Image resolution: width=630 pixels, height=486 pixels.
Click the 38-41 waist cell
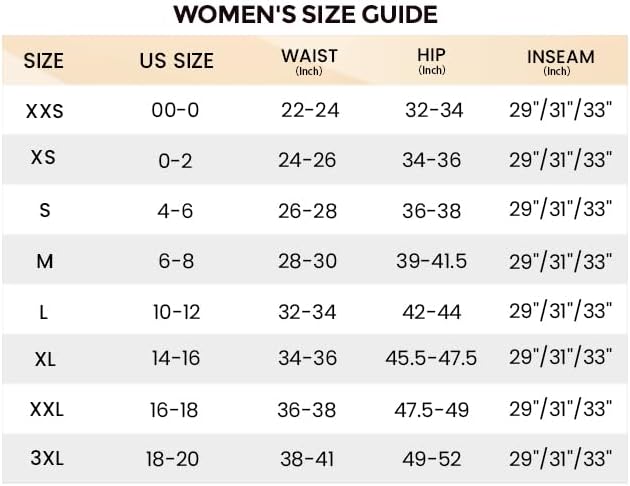click(310, 459)
